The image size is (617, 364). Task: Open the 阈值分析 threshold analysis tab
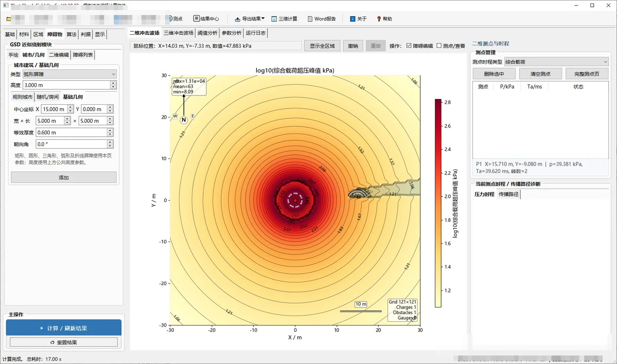pyautogui.click(x=207, y=33)
